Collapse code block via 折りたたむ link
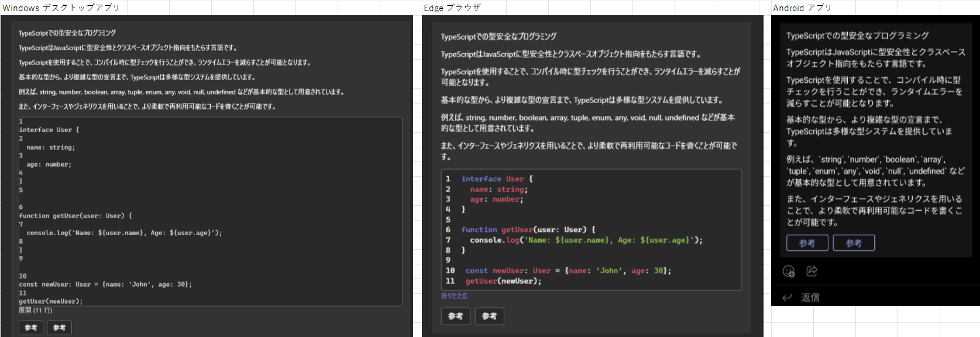The height and width of the screenshot is (337, 980). [x=454, y=296]
